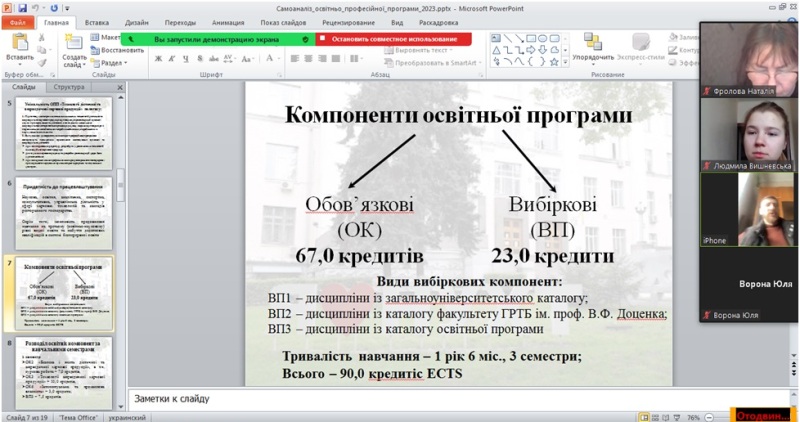Select the five-point star shape

(x=555, y=62)
